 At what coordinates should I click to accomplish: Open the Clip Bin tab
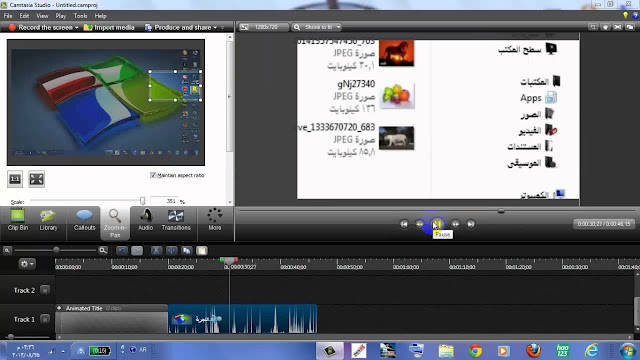(18, 220)
